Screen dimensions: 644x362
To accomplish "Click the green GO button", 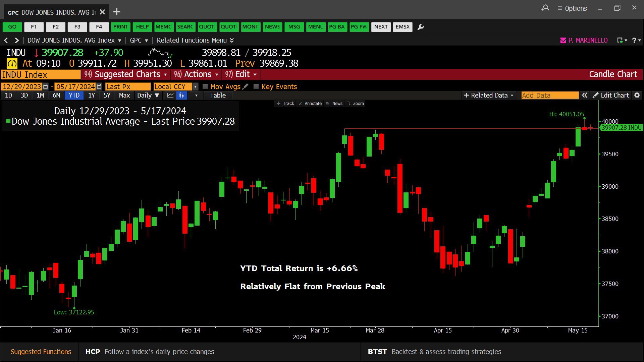I will [12, 27].
